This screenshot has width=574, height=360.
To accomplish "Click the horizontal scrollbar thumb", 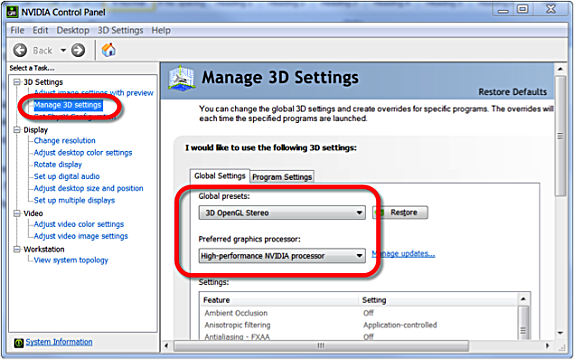I will pyautogui.click(x=321, y=346).
